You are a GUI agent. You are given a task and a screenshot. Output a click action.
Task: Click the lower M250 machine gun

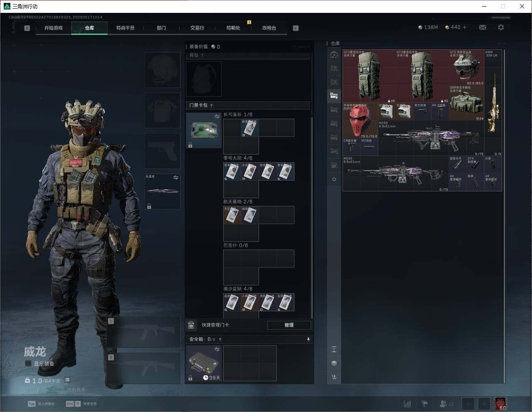[396, 173]
